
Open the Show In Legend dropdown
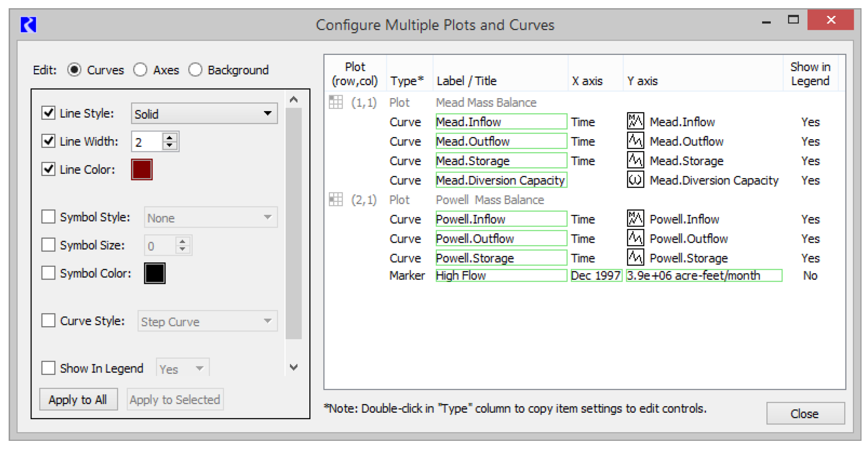coord(182,369)
